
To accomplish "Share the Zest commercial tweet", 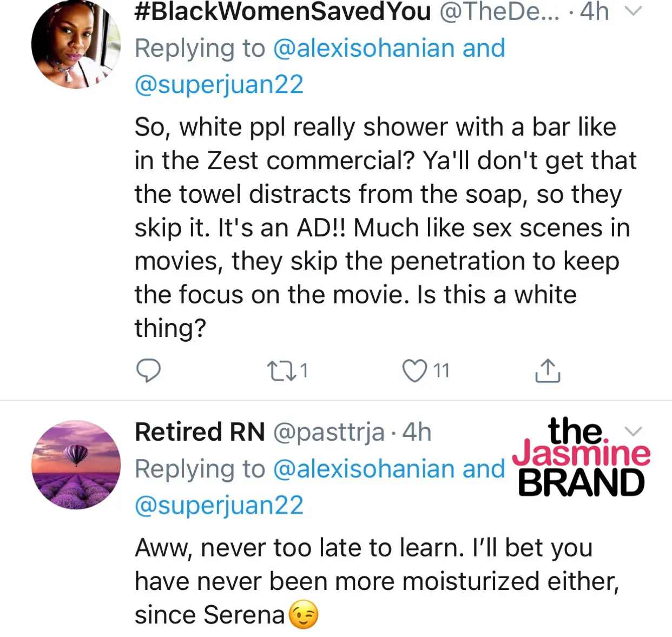I will click(x=548, y=371).
